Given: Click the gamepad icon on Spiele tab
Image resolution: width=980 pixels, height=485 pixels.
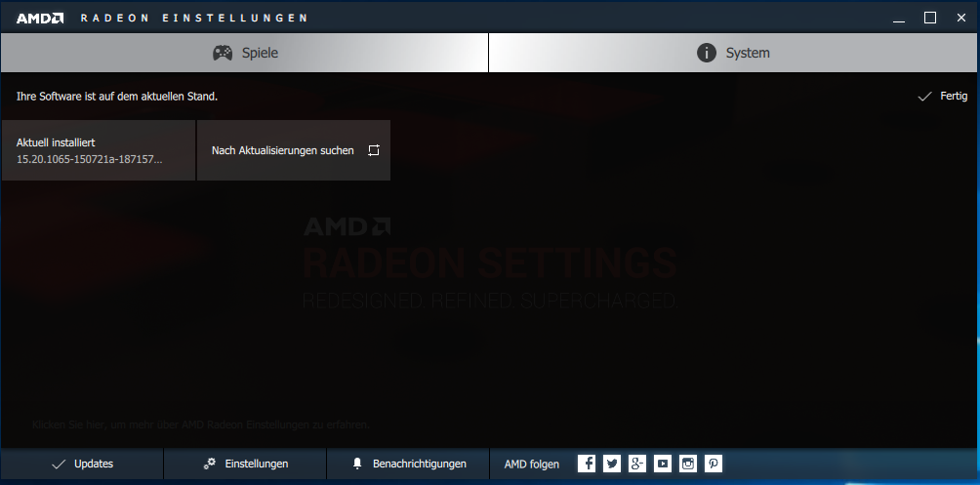Looking at the screenshot, I should coord(223,53).
